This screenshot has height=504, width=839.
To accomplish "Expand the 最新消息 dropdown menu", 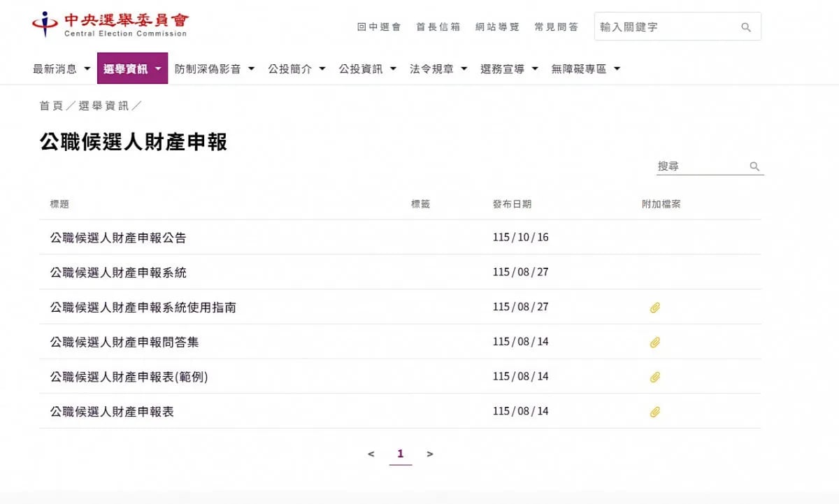I will point(62,69).
